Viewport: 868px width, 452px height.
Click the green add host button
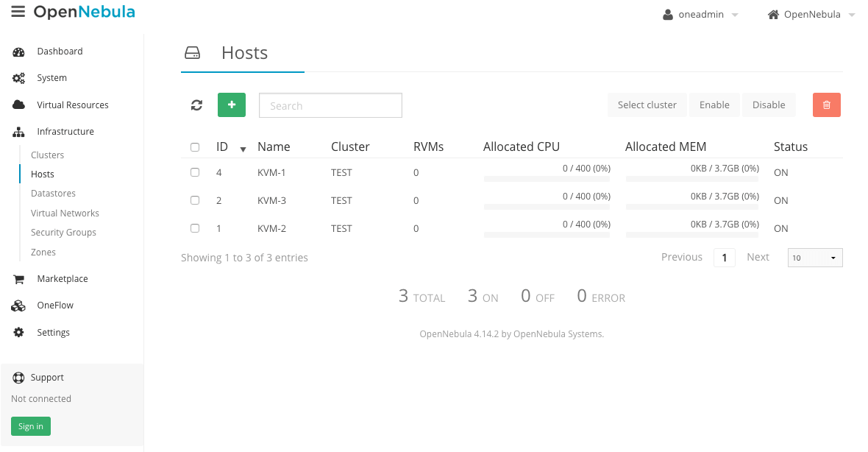[232, 105]
